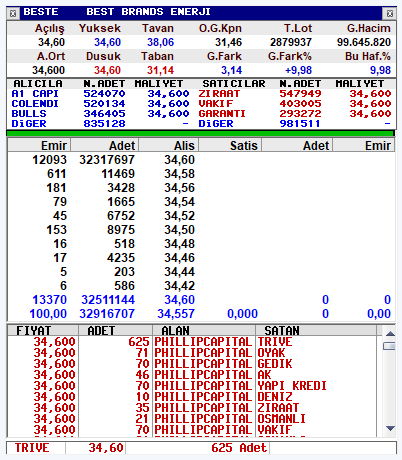Screen dimensions: 402x460
Task: Click the Bu Haf.% label
Action: click(x=368, y=56)
